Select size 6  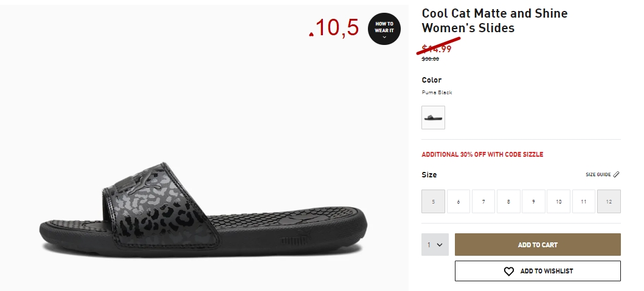point(459,201)
